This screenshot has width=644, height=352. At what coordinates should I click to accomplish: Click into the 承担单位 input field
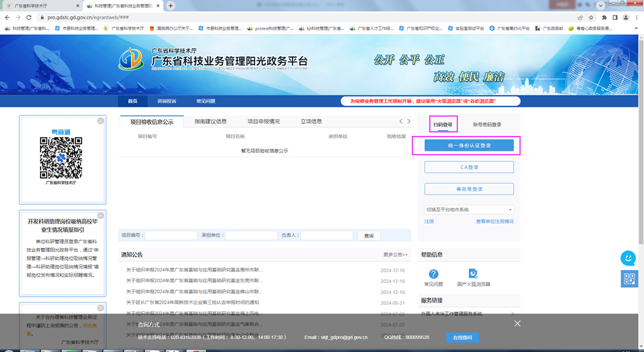click(251, 235)
